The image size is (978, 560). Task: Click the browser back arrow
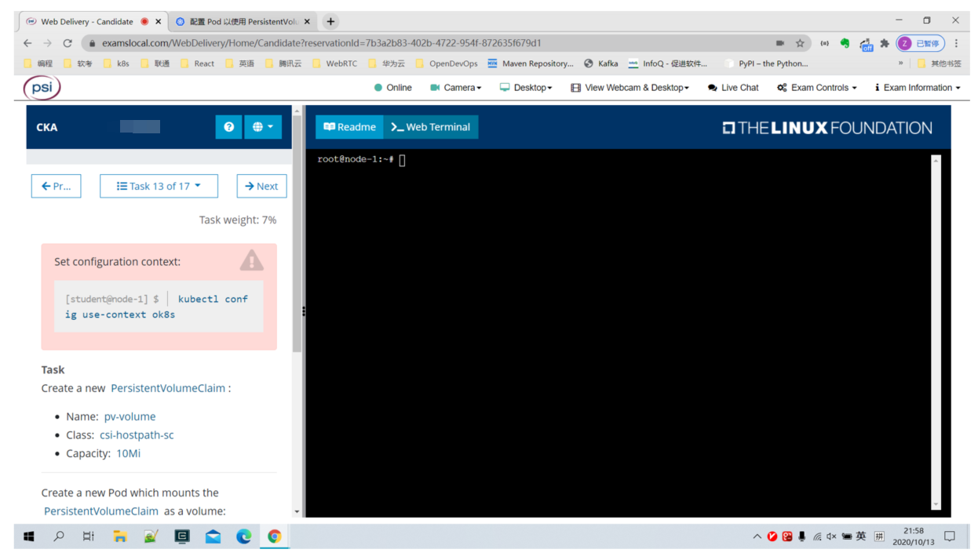click(27, 43)
